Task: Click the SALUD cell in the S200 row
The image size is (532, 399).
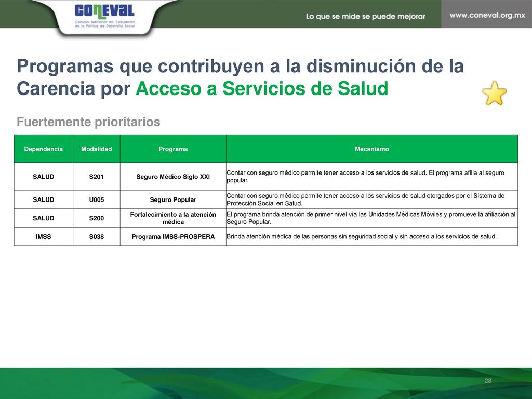Action: 44,218
